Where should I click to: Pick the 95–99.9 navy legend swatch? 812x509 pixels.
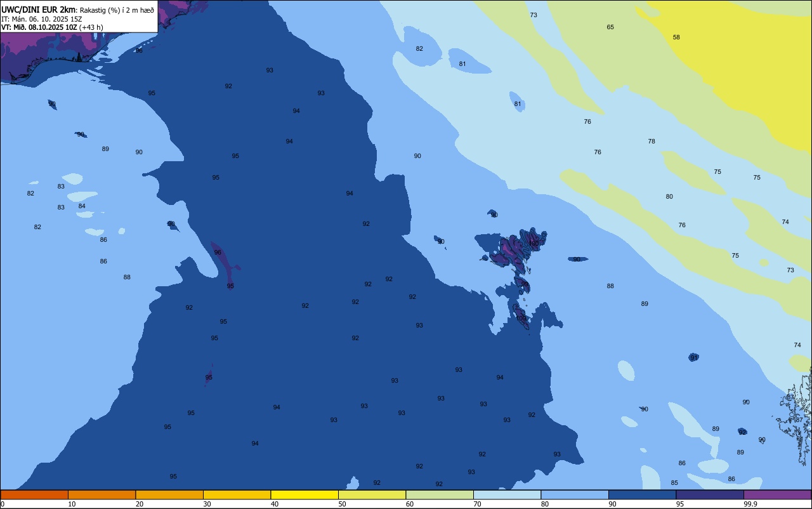pyautogui.click(x=710, y=494)
